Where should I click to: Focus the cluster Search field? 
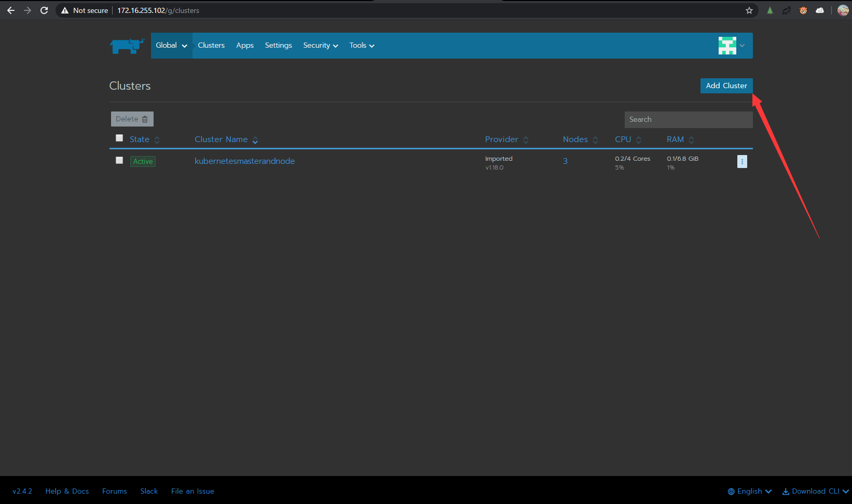coord(689,119)
